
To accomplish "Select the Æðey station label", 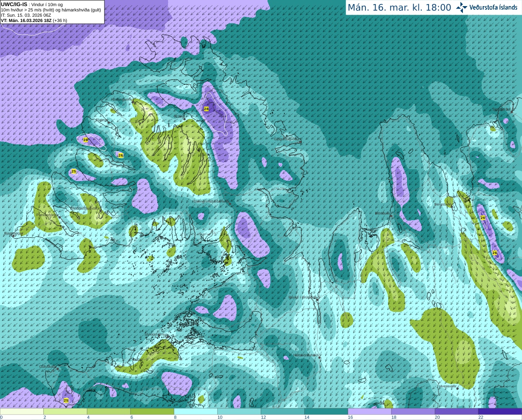I will tap(179, 117).
